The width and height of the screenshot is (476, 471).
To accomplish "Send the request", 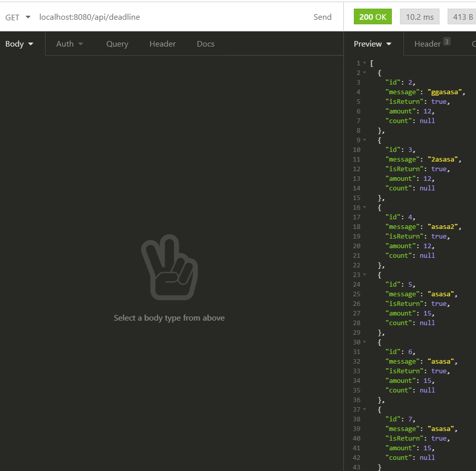I will coord(322,17).
